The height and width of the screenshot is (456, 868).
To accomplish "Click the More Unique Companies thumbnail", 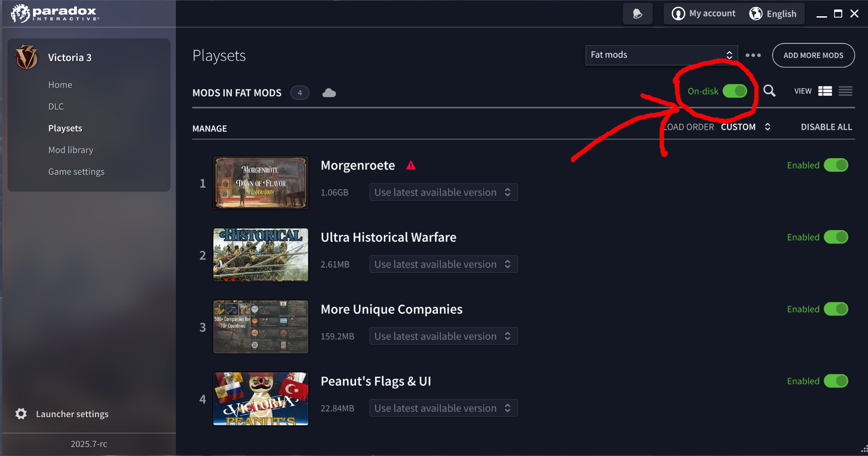I will click(x=261, y=327).
